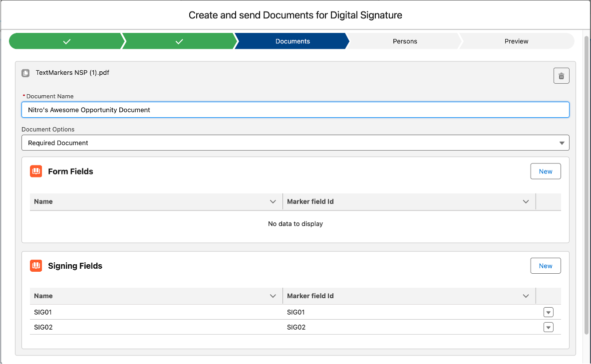Open row actions menu for SIG01
This screenshot has height=364, width=591.
click(x=548, y=313)
